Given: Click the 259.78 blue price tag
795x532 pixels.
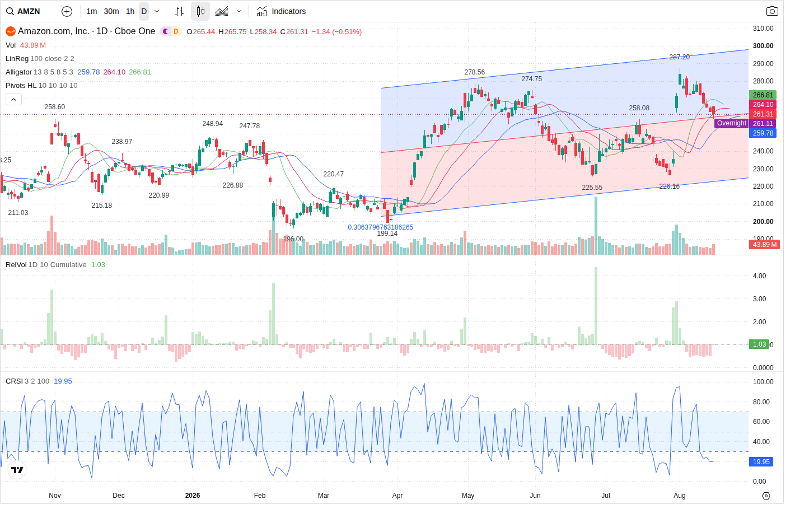Looking at the screenshot, I should coord(763,133).
